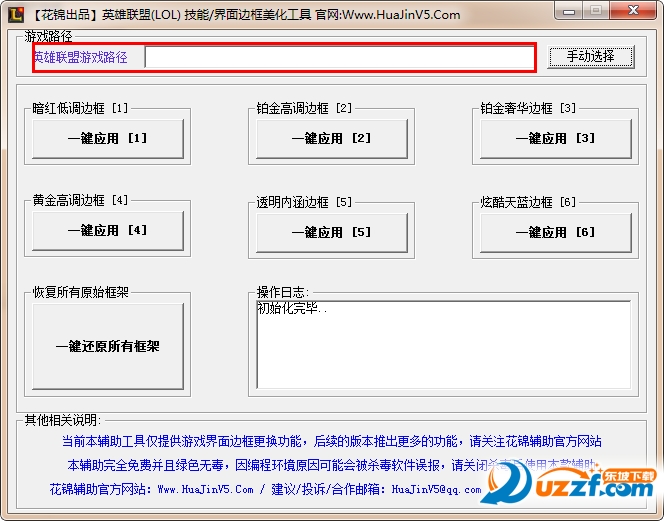Click the 英雄联盟游戏路径 label
This screenshot has height=521, width=664.
[x=80, y=57]
